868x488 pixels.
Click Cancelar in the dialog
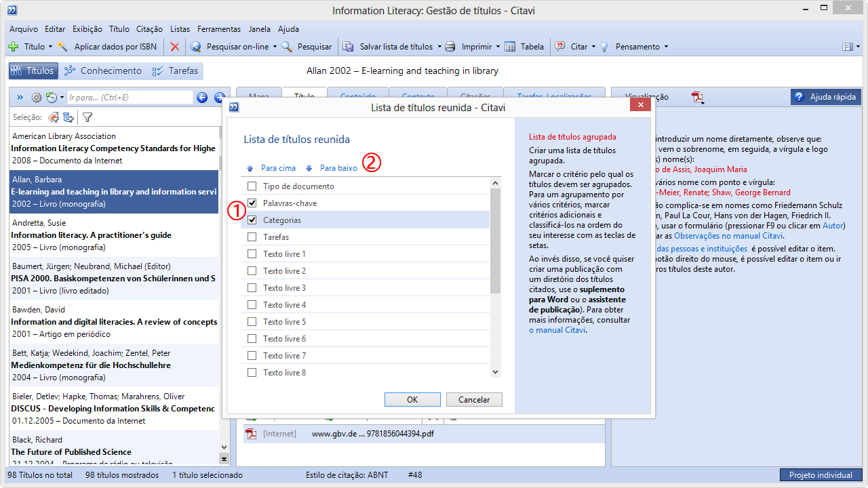pos(474,400)
